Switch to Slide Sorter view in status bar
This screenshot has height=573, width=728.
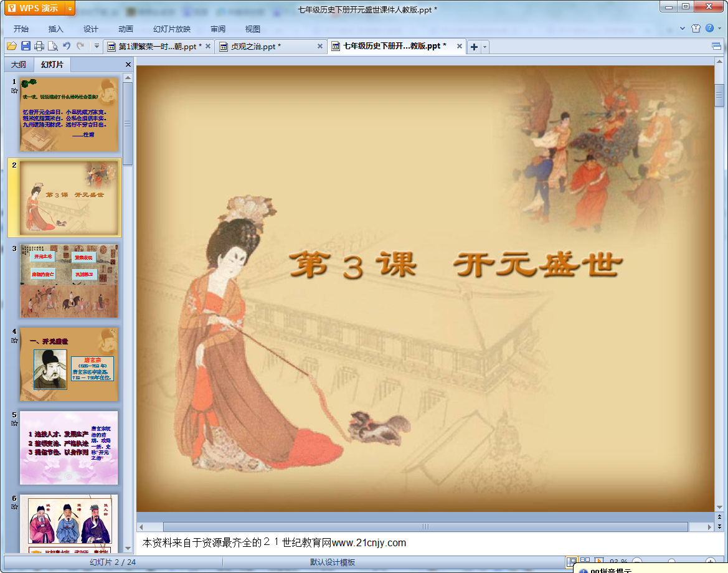coord(585,561)
